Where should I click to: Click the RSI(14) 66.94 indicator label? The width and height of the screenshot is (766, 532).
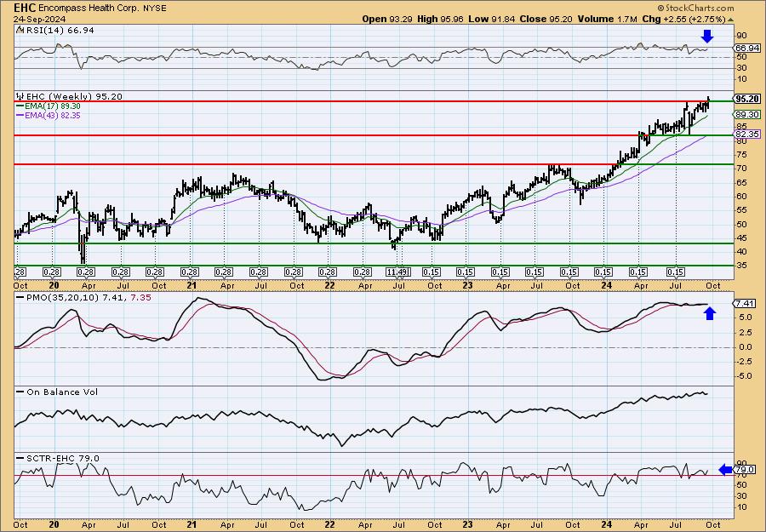pyautogui.click(x=59, y=30)
